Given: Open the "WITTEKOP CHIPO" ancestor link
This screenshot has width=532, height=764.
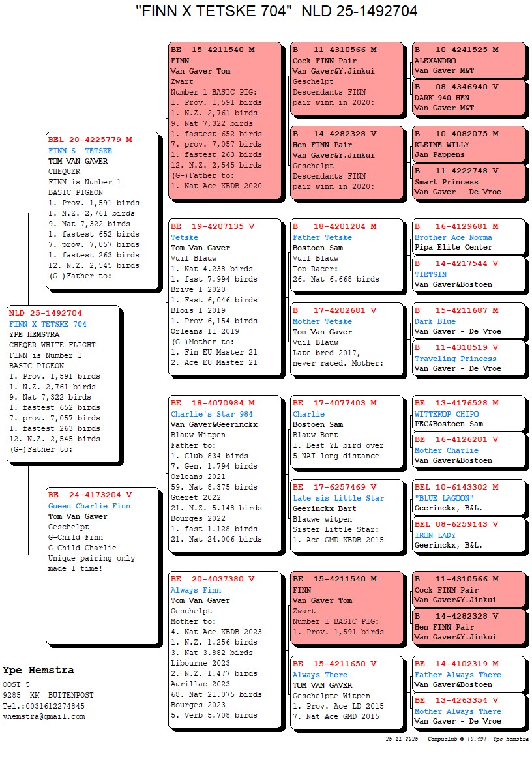Looking at the screenshot, I should 446,414.
